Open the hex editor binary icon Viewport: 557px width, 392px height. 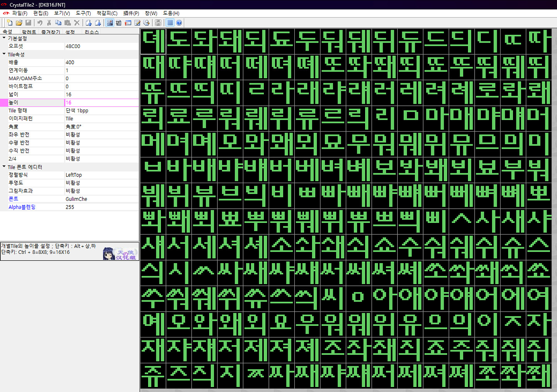point(119,23)
